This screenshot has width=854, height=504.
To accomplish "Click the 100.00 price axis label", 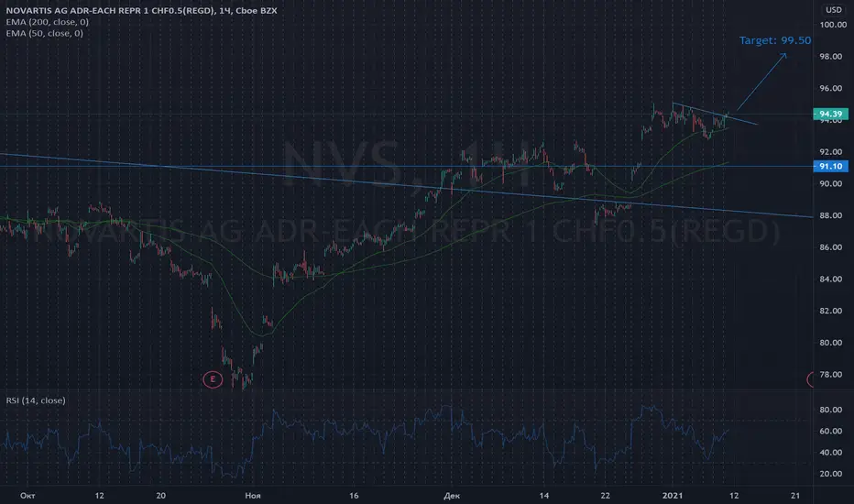I will tap(833, 25).
